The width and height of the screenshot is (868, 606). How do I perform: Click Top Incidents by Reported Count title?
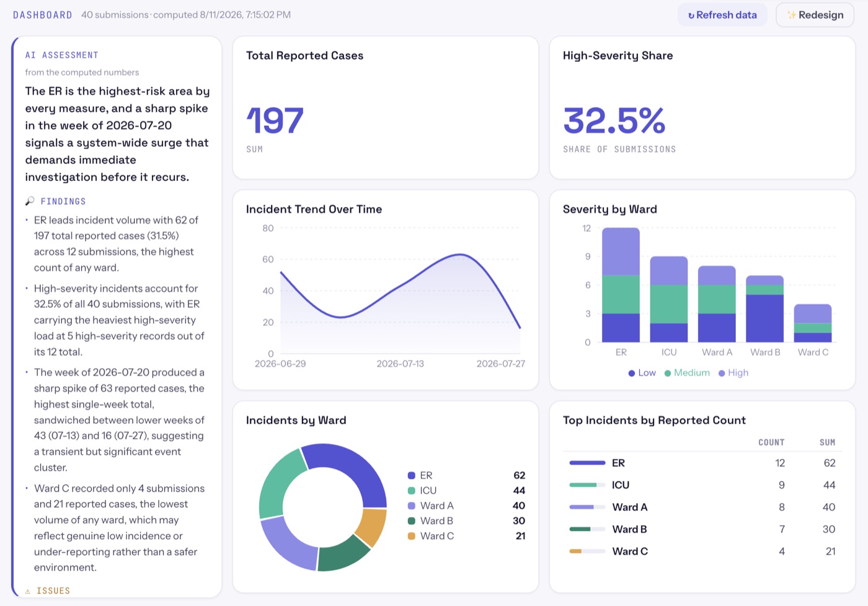(654, 420)
